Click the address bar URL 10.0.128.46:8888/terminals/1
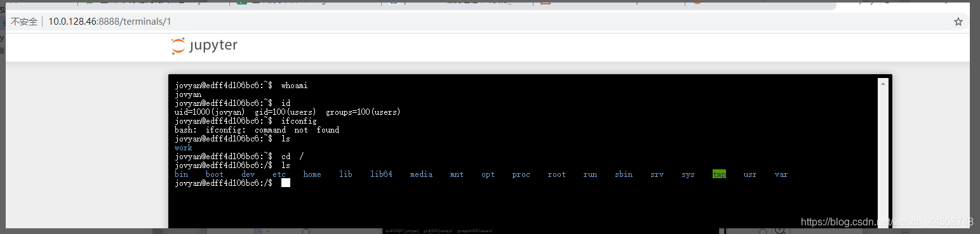The height and width of the screenshot is (234, 980). pos(110,22)
